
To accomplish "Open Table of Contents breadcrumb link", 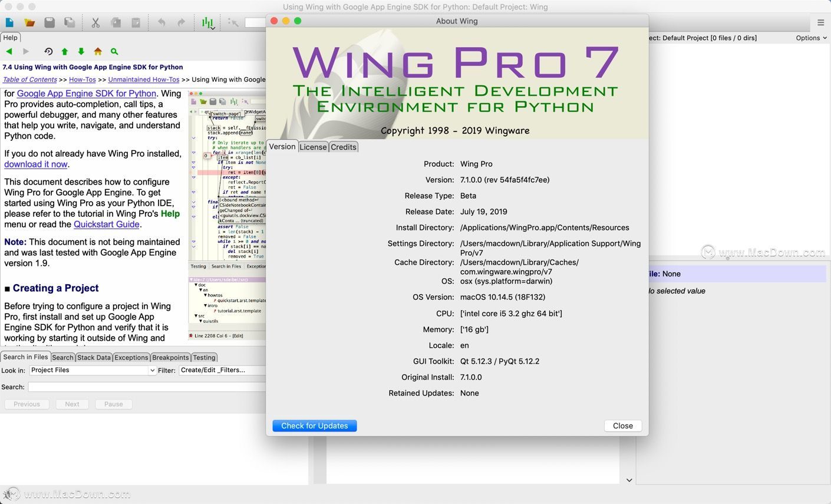I will (30, 80).
